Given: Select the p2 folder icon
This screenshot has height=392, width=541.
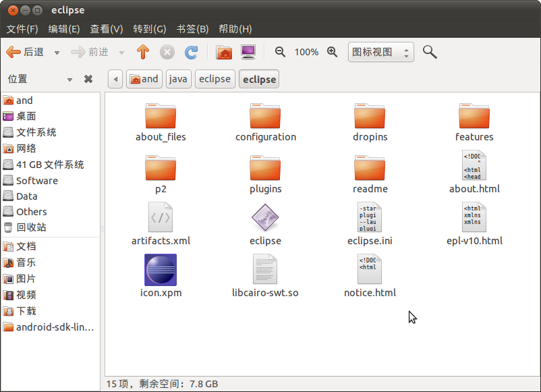Looking at the screenshot, I should [161, 168].
